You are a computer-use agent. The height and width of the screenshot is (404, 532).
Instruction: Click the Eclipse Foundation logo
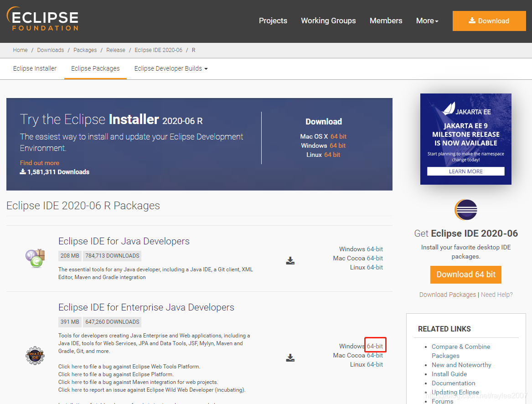click(42, 19)
